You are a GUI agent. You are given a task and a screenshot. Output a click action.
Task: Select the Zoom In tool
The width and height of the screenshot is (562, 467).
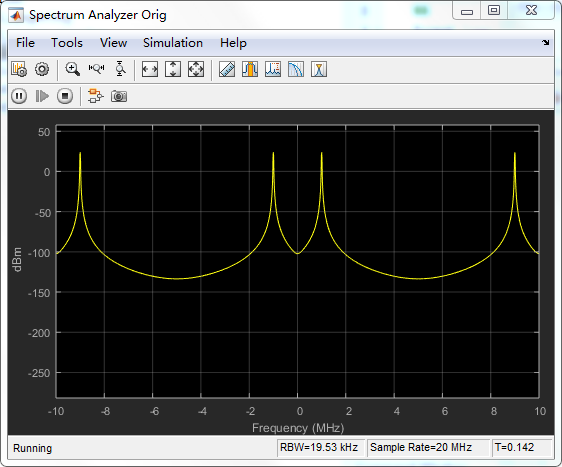tap(72, 69)
